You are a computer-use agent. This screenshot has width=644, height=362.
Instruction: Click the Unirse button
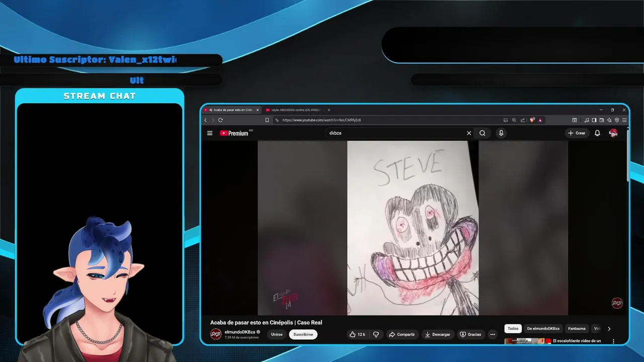[x=277, y=334]
